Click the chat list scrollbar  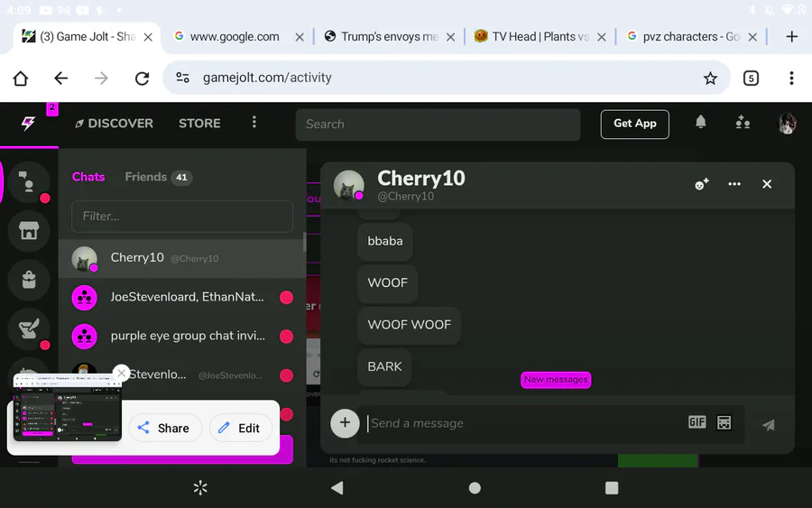(x=305, y=243)
